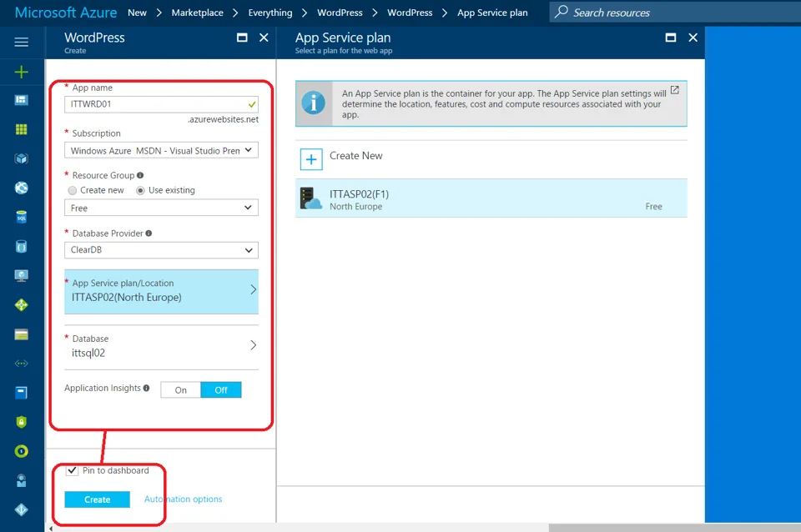
Task: Turn Application Insights Off
Action: [220, 390]
